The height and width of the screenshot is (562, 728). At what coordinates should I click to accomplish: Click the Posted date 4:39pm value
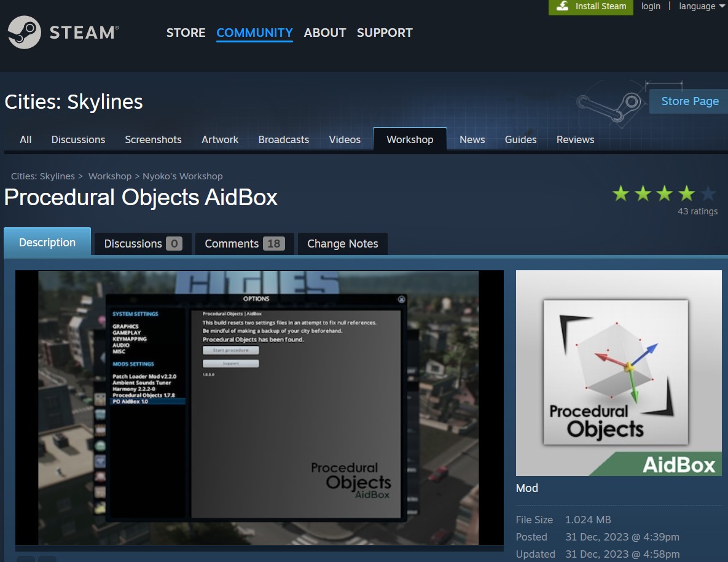coord(622,537)
